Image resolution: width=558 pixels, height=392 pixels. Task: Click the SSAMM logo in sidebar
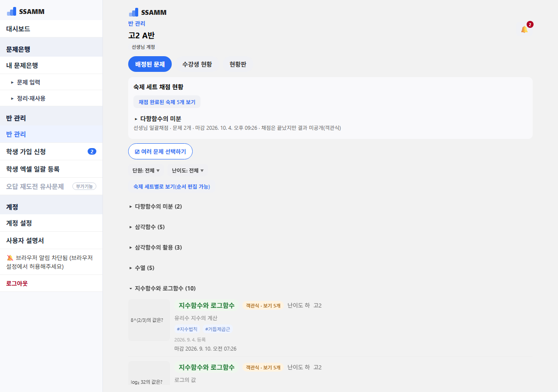(x=26, y=11)
